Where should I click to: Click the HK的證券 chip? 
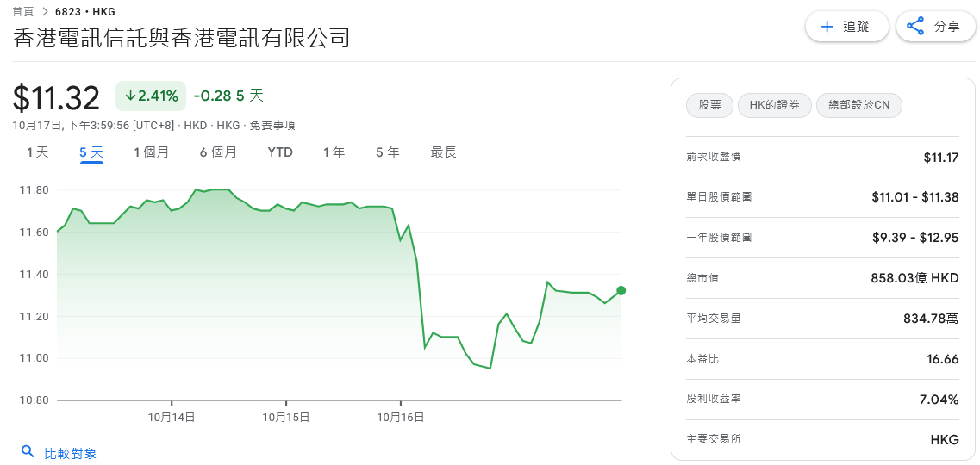774,106
